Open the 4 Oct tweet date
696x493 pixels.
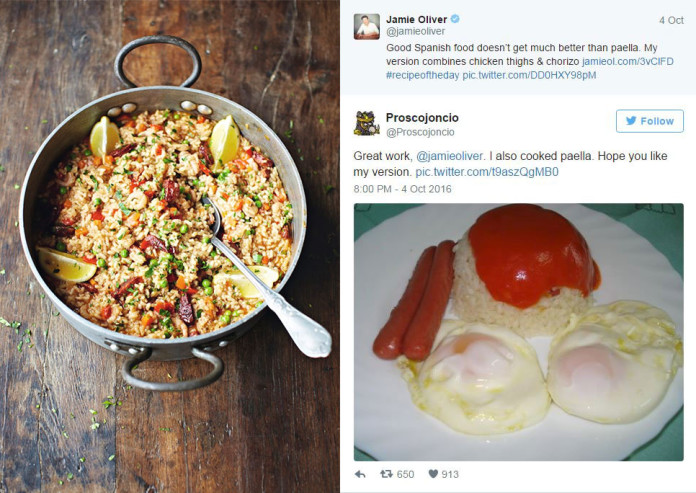671,20
